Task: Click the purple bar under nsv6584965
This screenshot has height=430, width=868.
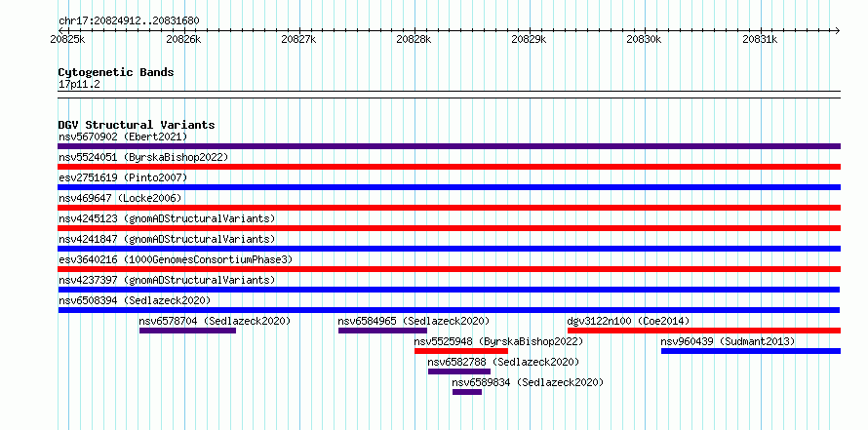Action: [x=382, y=331]
